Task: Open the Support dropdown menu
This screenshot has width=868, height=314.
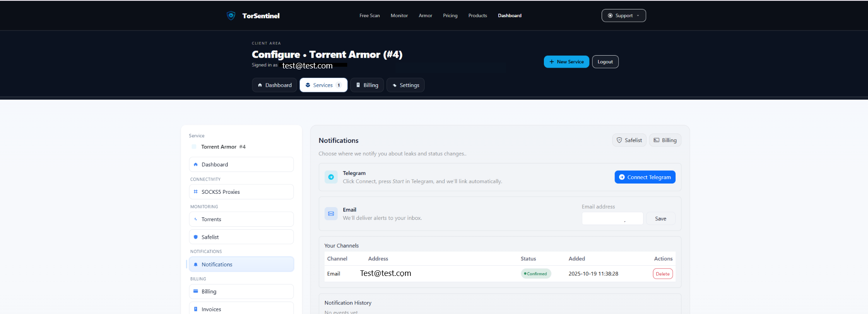Action: 623,16
